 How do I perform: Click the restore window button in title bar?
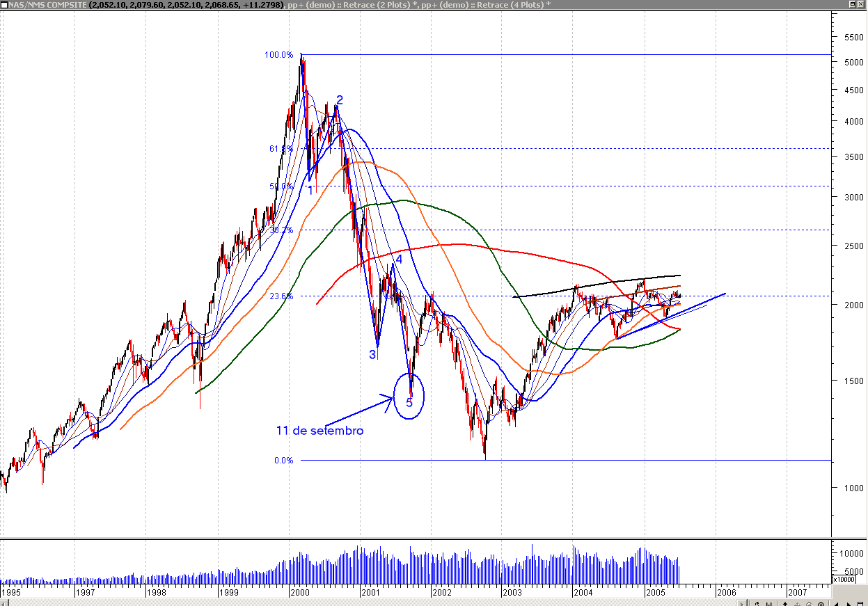point(851,4)
